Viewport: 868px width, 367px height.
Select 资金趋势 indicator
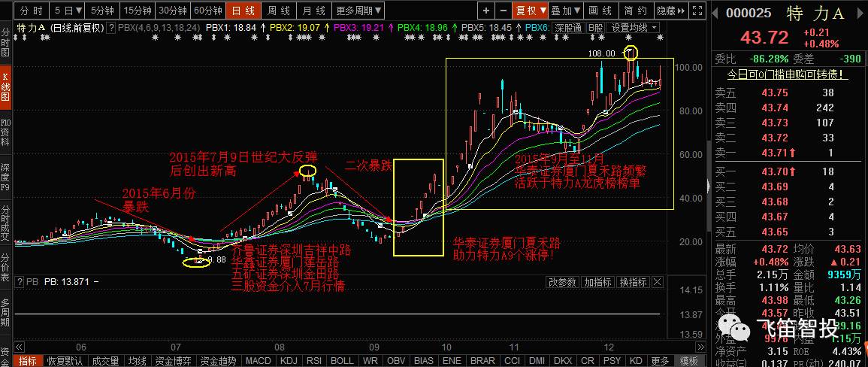coord(219,361)
